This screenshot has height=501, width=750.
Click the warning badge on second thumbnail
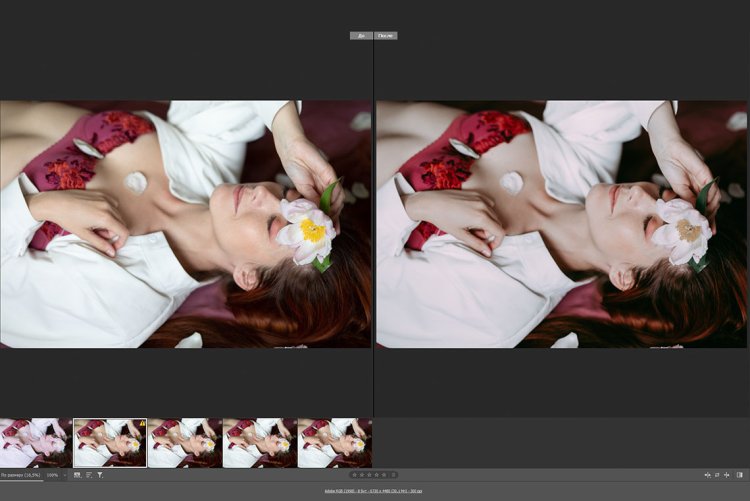click(141, 423)
